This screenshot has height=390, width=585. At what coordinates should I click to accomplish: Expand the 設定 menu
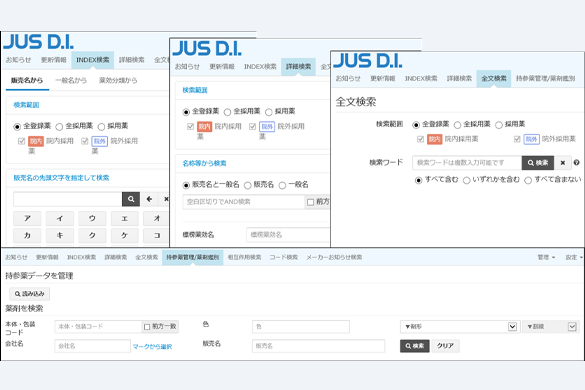574,257
